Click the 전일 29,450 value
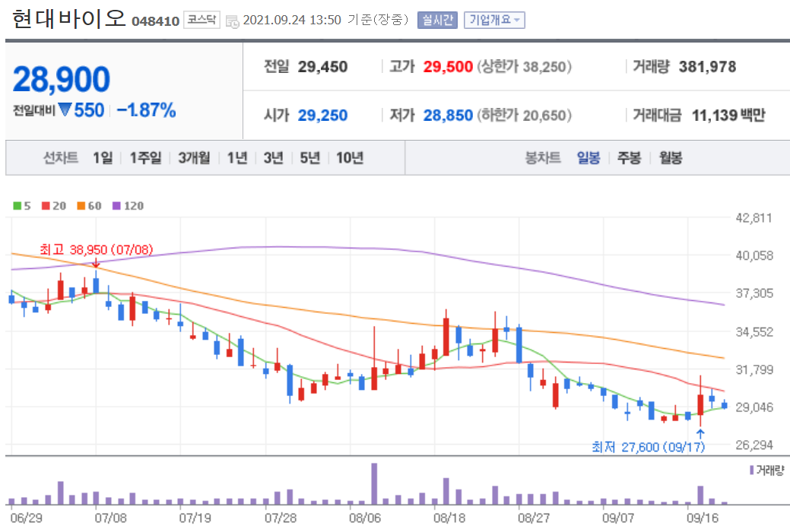 [322, 67]
